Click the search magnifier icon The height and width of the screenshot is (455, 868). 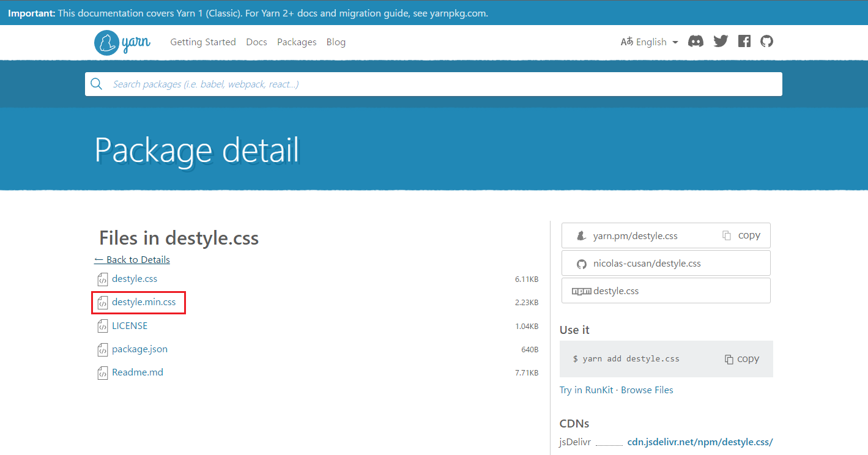point(96,84)
